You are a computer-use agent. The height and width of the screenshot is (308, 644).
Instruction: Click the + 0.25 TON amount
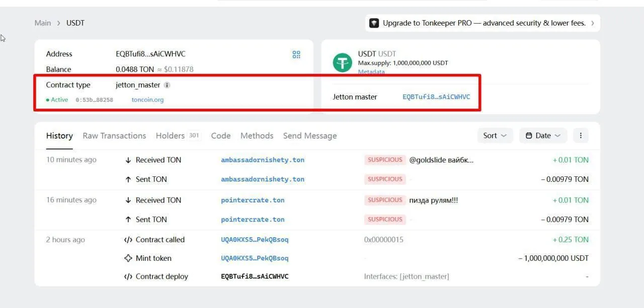tap(571, 240)
